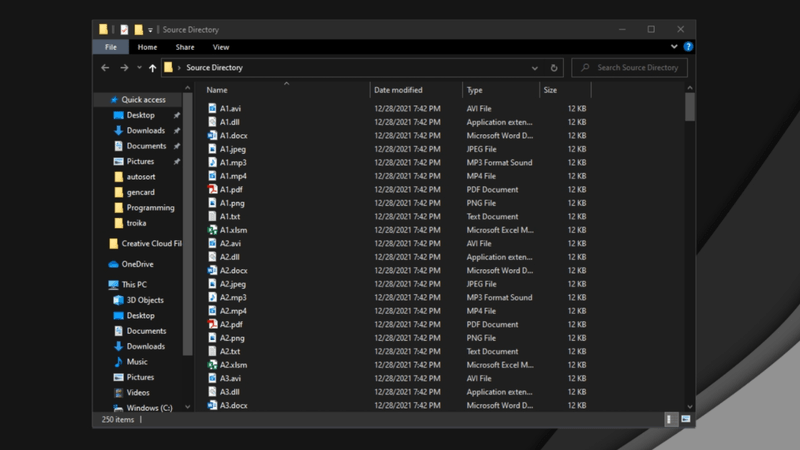Switch to Large icons view in status bar
The width and height of the screenshot is (800, 450).
pyautogui.click(x=686, y=419)
